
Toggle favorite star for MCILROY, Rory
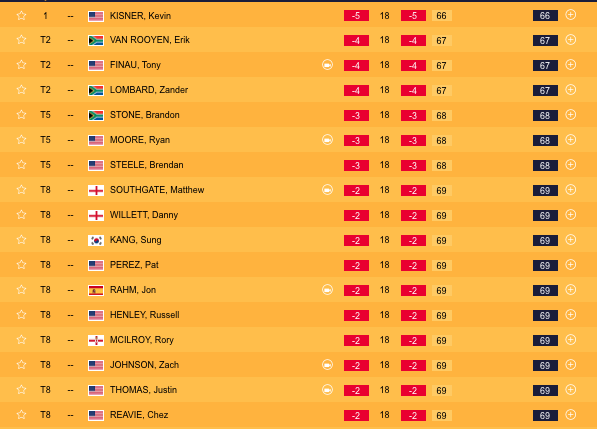point(21,340)
